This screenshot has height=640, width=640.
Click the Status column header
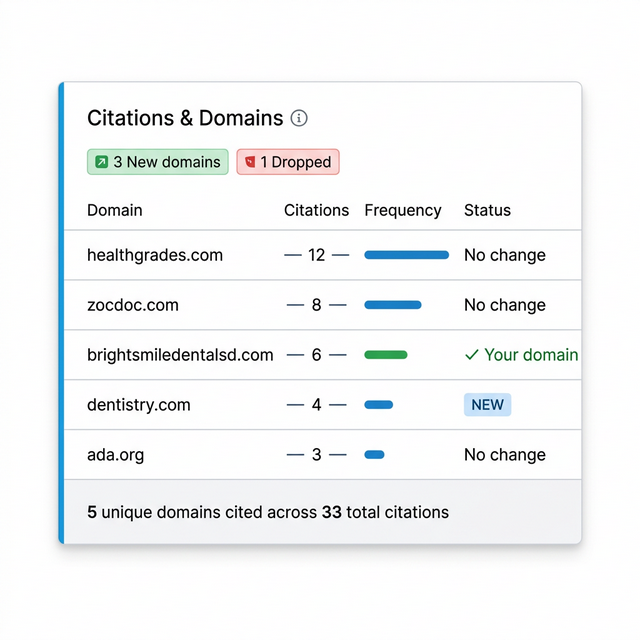[487, 210]
